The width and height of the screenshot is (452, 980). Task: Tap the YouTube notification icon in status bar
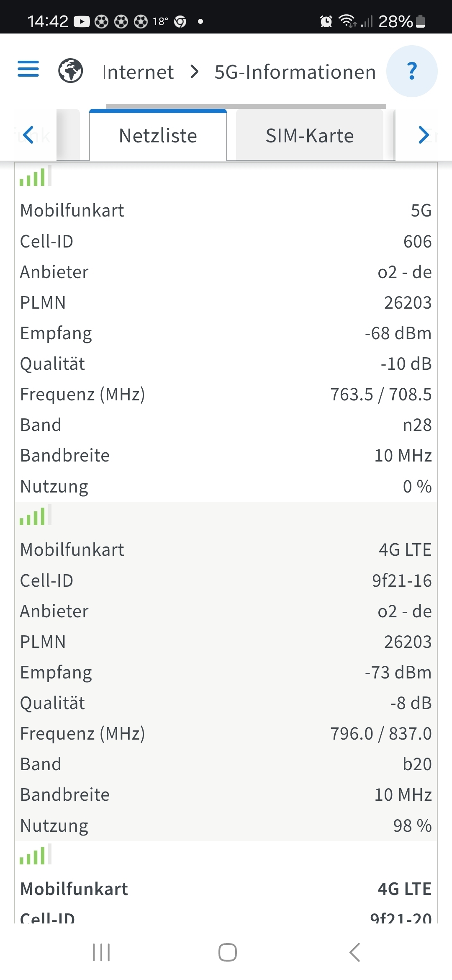pos(82,21)
